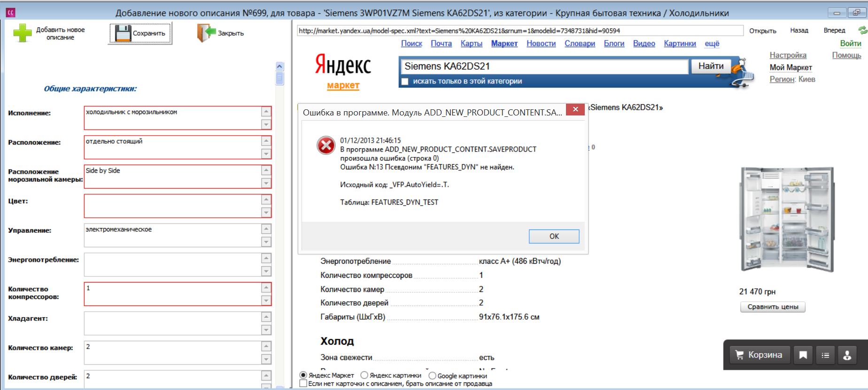Click the Сравнить цены button

(773, 307)
